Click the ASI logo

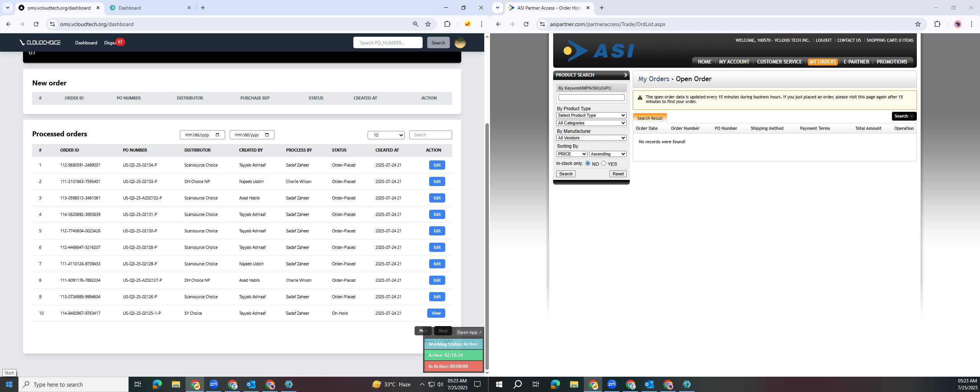click(599, 51)
